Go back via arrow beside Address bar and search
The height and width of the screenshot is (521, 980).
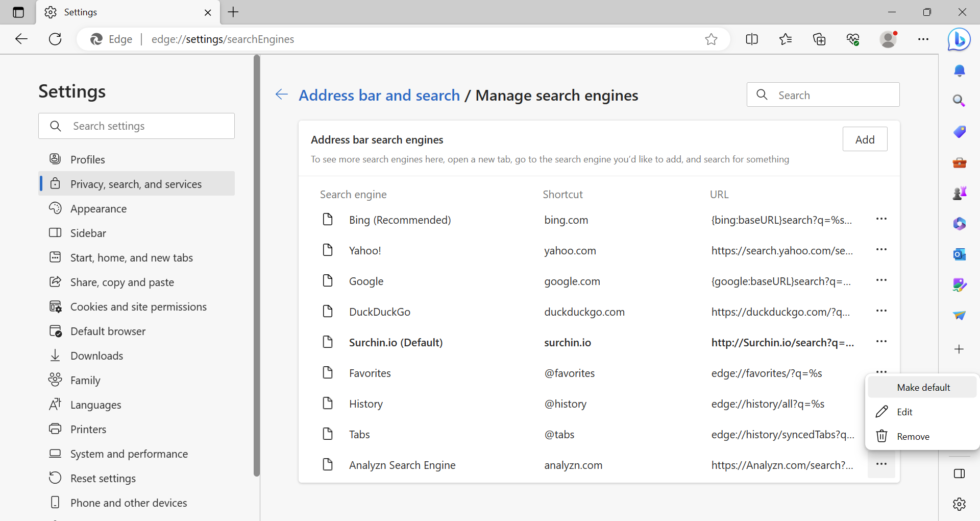282,94
